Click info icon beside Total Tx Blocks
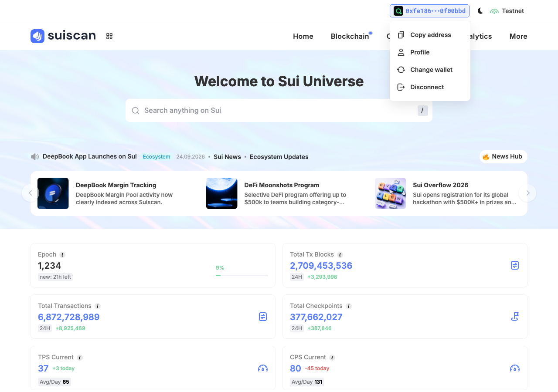 340,255
